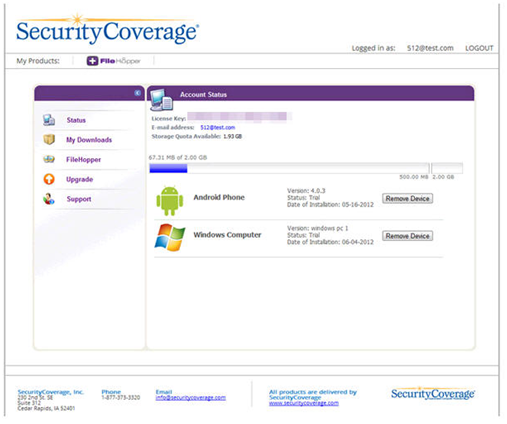This screenshot has height=424, width=507.
Task: Open My Downloads from the sidebar
Action: coord(89,140)
